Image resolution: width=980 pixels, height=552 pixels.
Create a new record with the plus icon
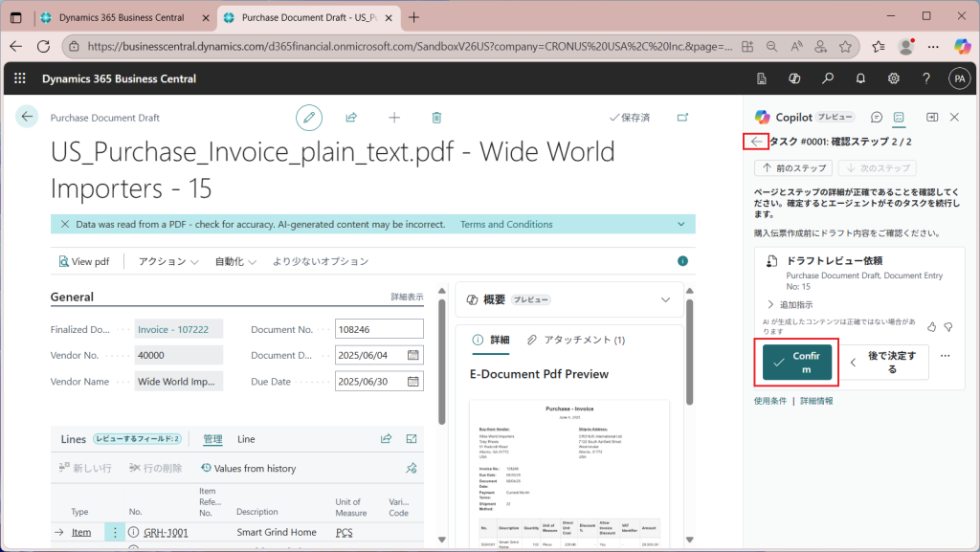tap(394, 118)
